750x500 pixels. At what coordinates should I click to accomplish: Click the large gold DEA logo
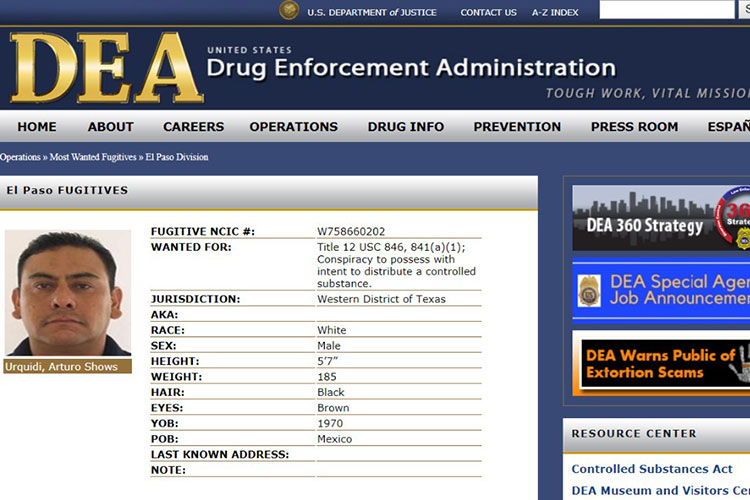(x=107, y=67)
